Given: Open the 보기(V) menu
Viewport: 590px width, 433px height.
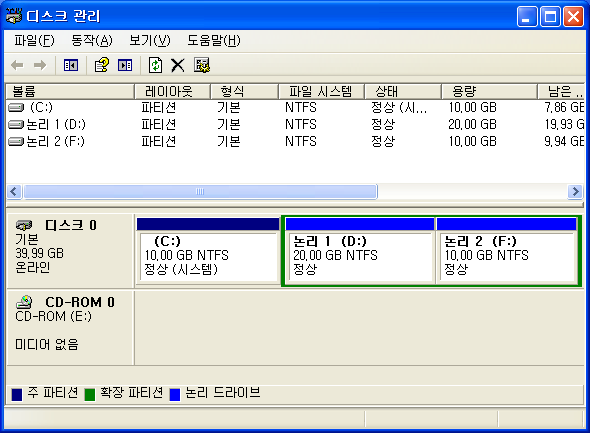Looking at the screenshot, I should click(x=150, y=41).
